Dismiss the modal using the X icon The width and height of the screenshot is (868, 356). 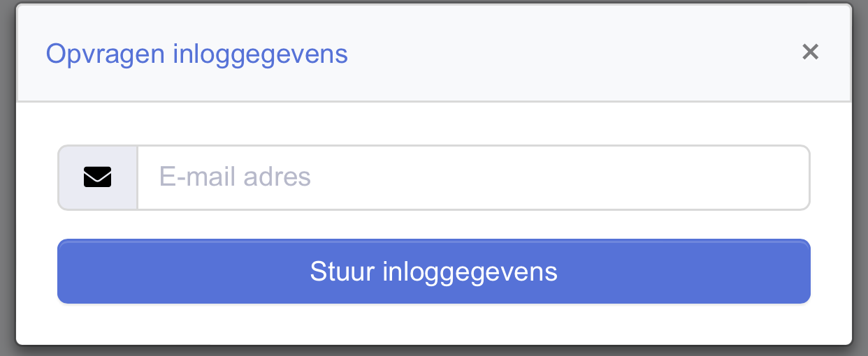(810, 52)
